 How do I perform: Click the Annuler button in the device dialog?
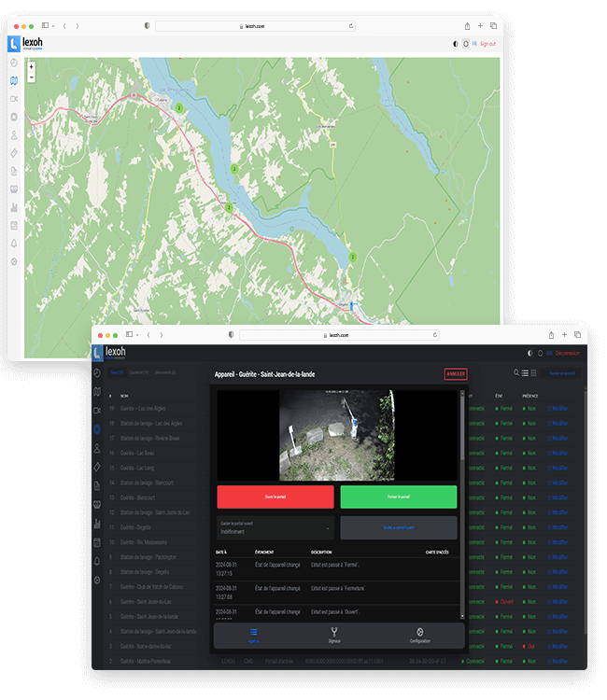pos(455,374)
